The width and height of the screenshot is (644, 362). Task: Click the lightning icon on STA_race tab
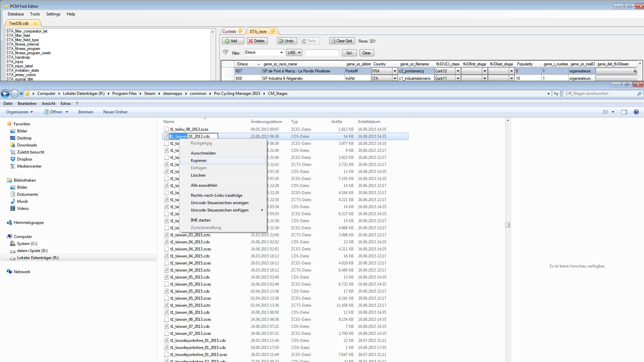coord(273,31)
